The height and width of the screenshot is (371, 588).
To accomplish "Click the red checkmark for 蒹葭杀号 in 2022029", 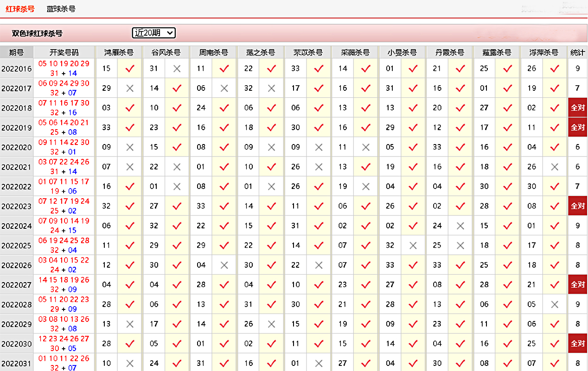I will (x=508, y=324).
